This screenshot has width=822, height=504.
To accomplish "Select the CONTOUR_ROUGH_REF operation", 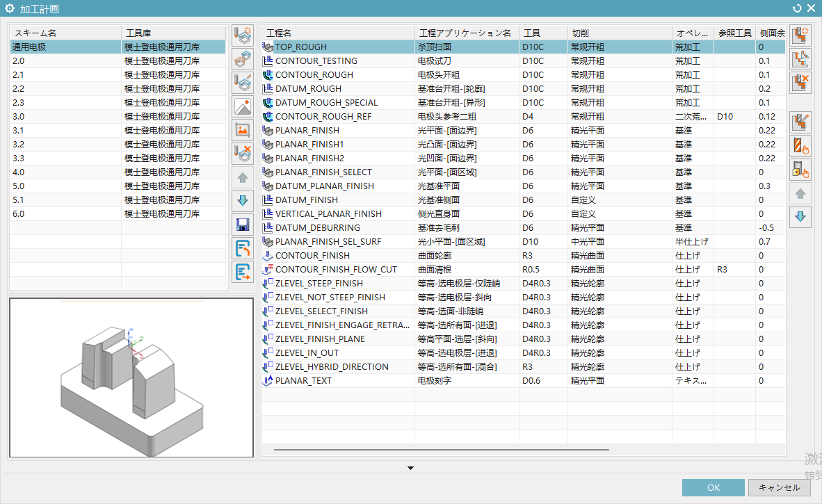I will tap(523, 116).
